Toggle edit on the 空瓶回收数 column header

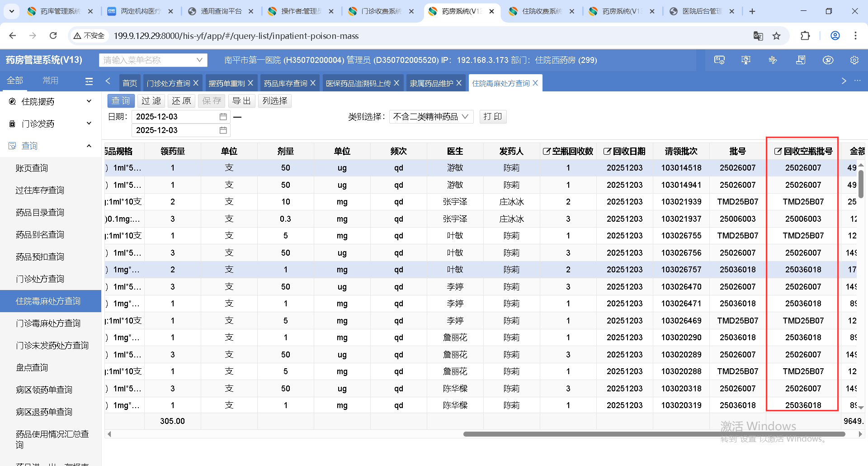coord(546,152)
